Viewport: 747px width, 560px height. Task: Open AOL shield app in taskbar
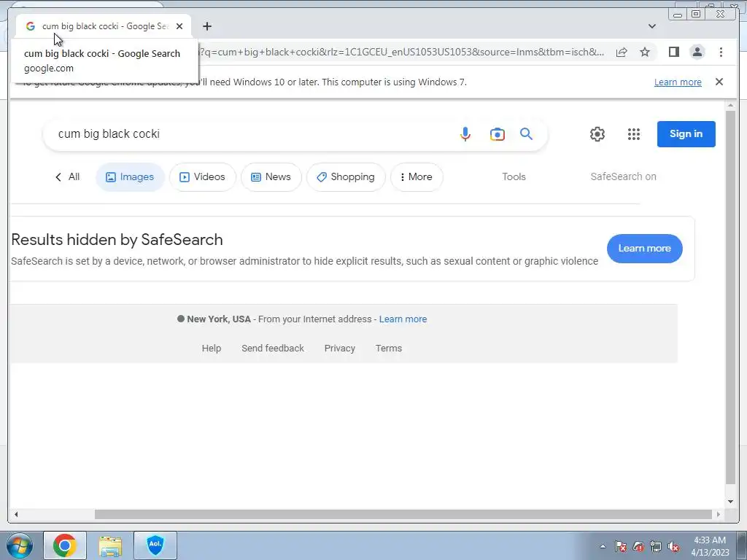(155, 545)
